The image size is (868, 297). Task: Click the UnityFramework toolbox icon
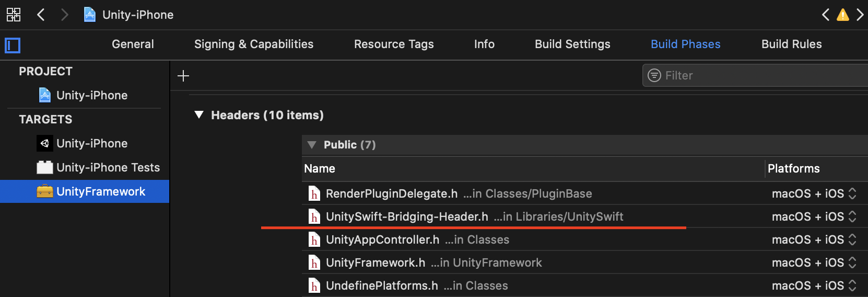(x=45, y=191)
